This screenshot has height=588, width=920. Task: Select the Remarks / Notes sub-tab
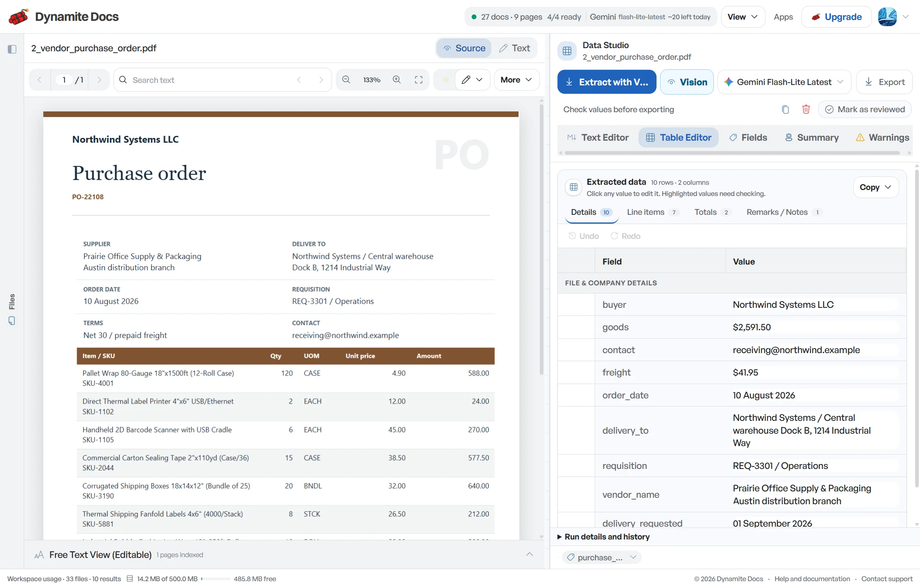(784, 212)
